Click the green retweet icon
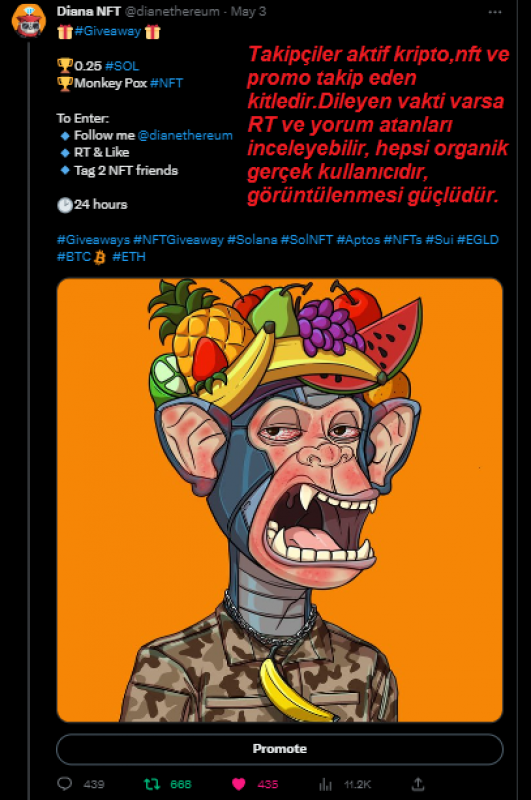This screenshot has height=800, width=531. pos(152,784)
